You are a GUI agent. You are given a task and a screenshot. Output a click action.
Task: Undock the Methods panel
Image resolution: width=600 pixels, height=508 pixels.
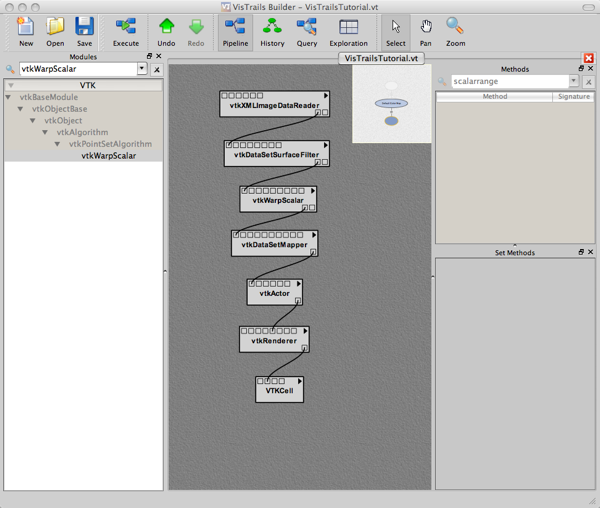tap(581, 68)
